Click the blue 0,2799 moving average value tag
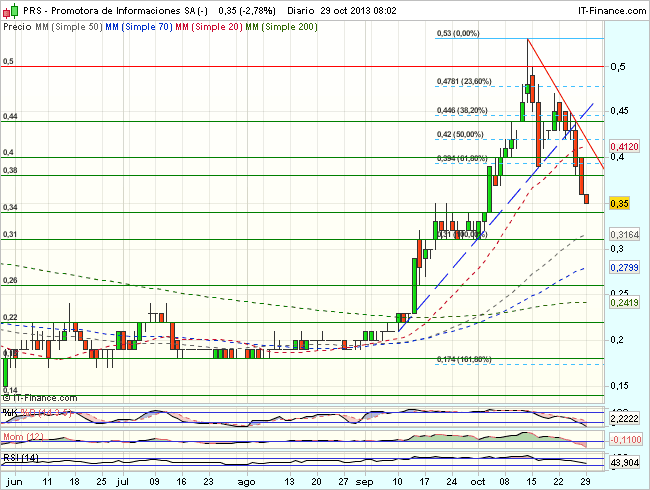This screenshot has height=490, width=650. [x=624, y=268]
